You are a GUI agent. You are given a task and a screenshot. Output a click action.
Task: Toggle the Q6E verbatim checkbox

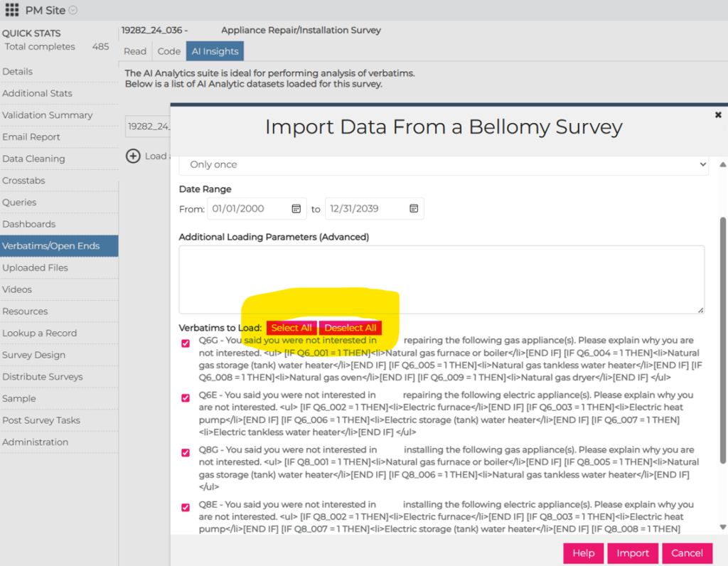click(186, 398)
